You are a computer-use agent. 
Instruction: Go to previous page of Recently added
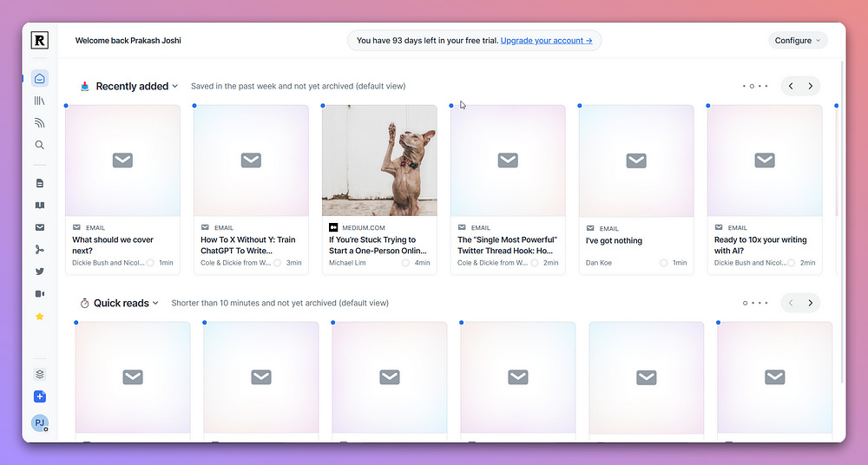pyautogui.click(x=791, y=86)
